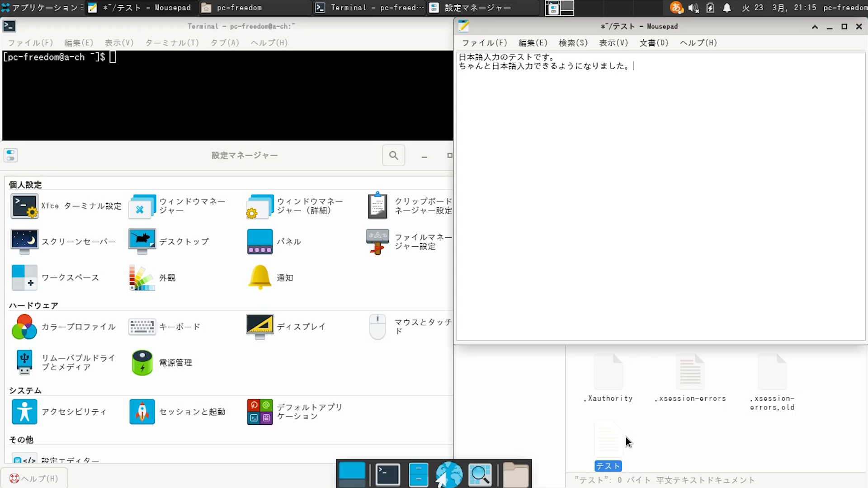Image resolution: width=868 pixels, height=488 pixels.
Task: Open Mousepad Document menu
Action: click(654, 43)
